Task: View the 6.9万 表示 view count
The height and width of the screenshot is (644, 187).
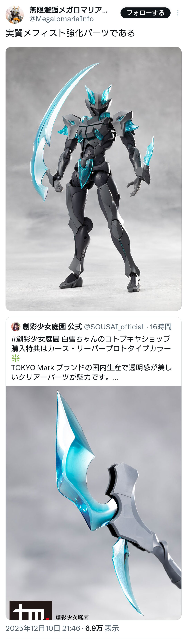Action: (102, 628)
